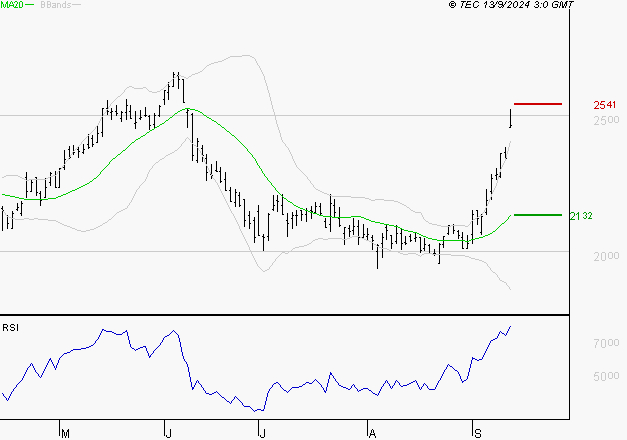The width and height of the screenshot is (627, 440).
Task: Click the MA20 legend label
Action: coord(12,5)
